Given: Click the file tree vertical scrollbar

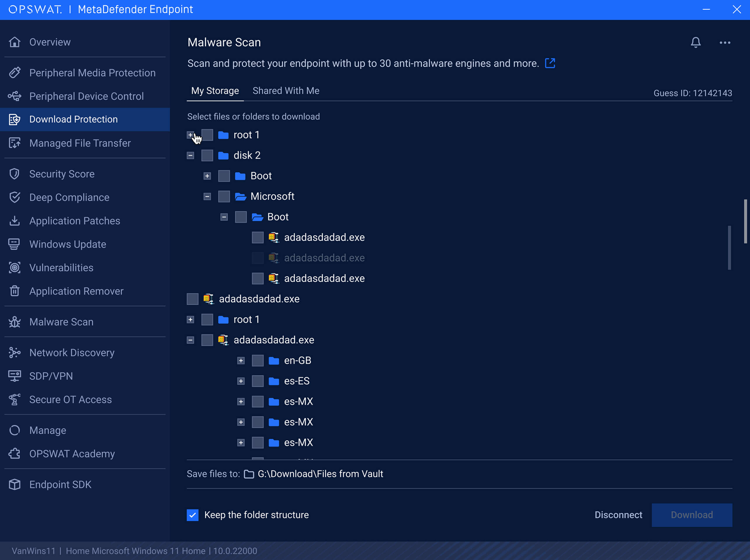Looking at the screenshot, I should 729,247.
